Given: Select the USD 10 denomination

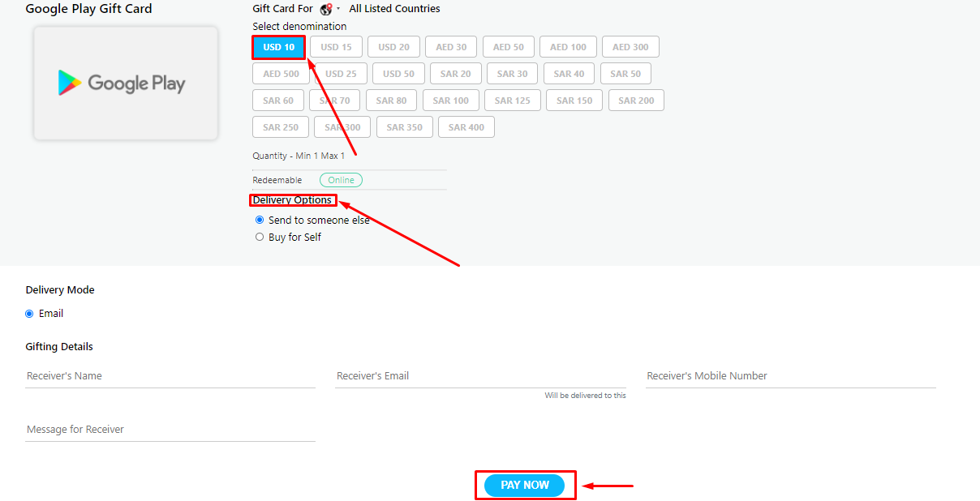Looking at the screenshot, I should coord(278,47).
